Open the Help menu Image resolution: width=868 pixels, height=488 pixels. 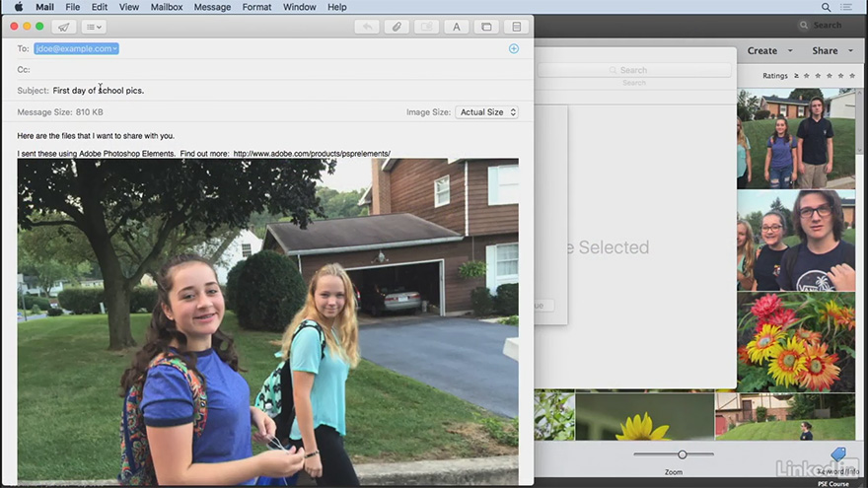[337, 7]
